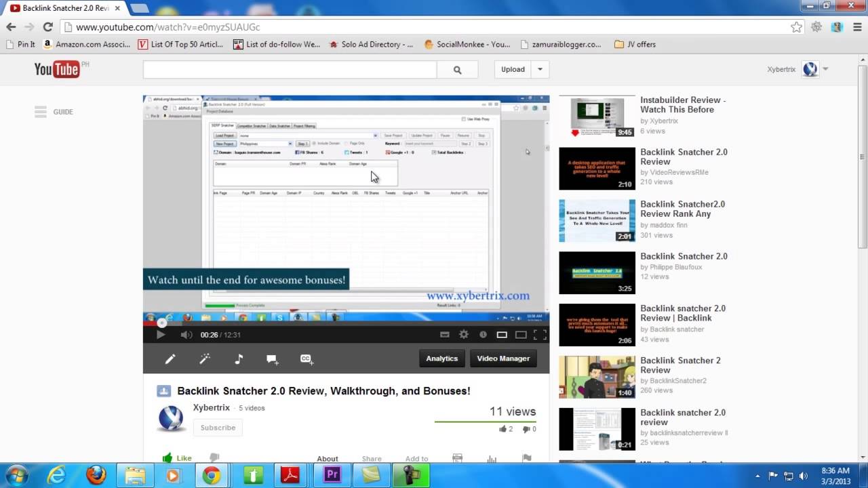Open the Pin It bookmark
The height and width of the screenshot is (488, 868).
point(20,44)
